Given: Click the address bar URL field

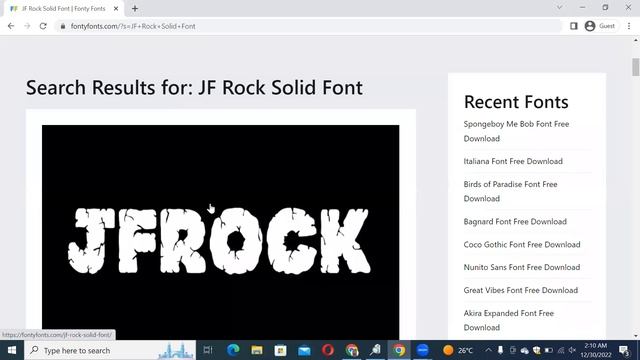Looking at the screenshot, I should click(x=308, y=26).
